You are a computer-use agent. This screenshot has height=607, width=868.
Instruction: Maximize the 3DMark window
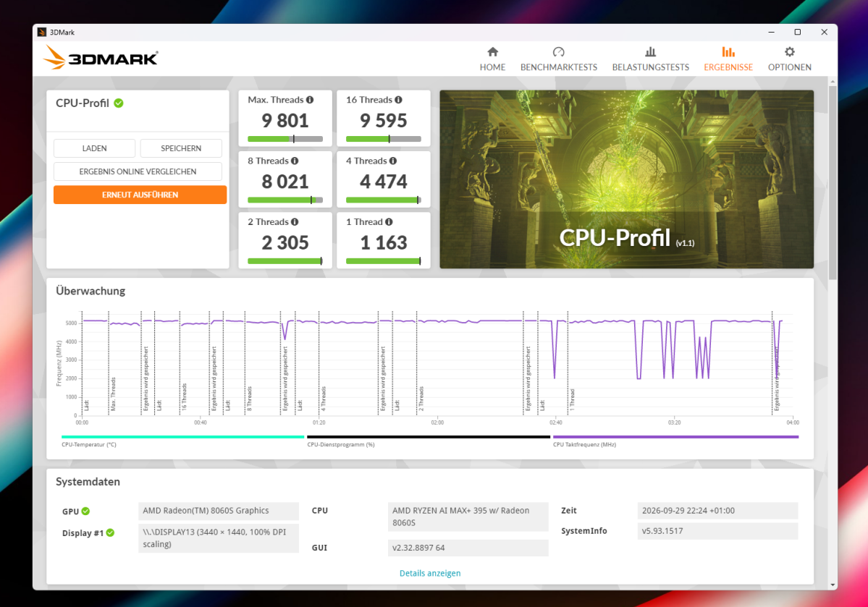[x=797, y=32]
